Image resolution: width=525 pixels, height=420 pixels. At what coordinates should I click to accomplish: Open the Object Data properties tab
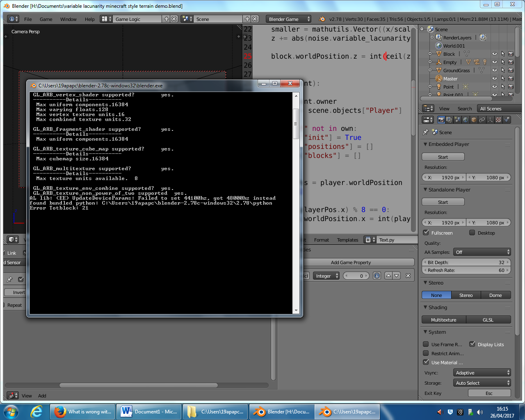point(490,120)
